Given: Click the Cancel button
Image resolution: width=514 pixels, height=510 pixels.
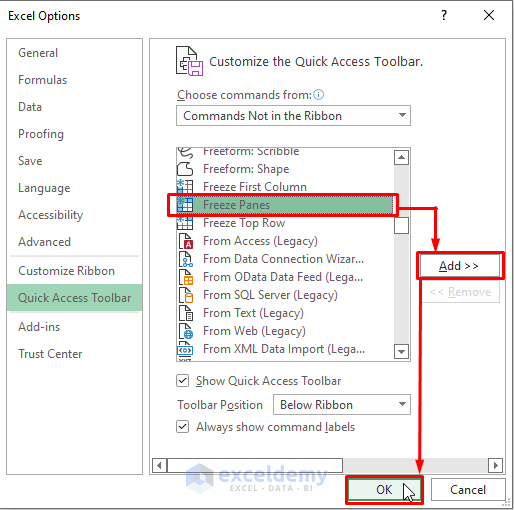Looking at the screenshot, I should point(468,490).
